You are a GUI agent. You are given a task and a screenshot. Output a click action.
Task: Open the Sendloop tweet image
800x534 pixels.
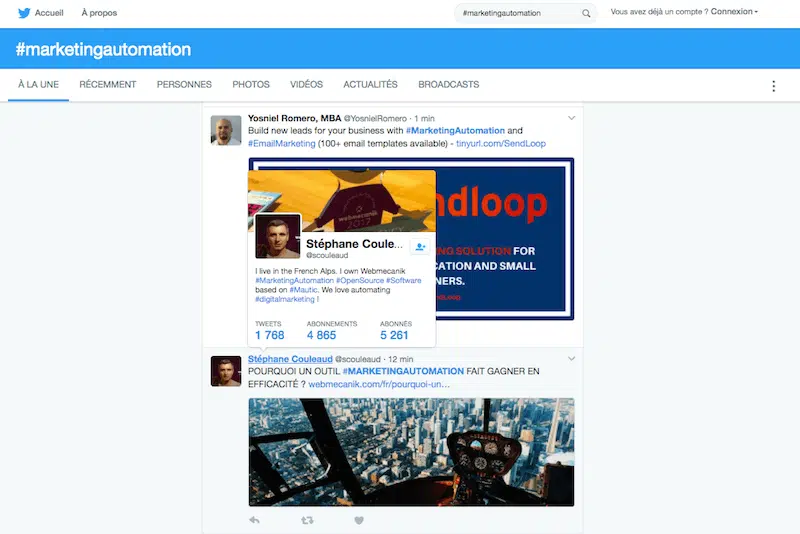click(505, 239)
